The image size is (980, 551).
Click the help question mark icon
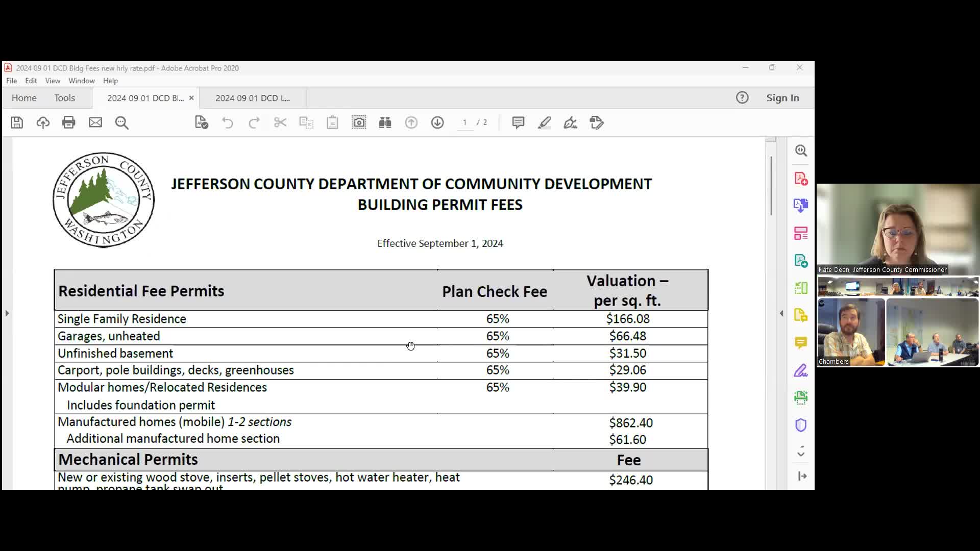(742, 97)
